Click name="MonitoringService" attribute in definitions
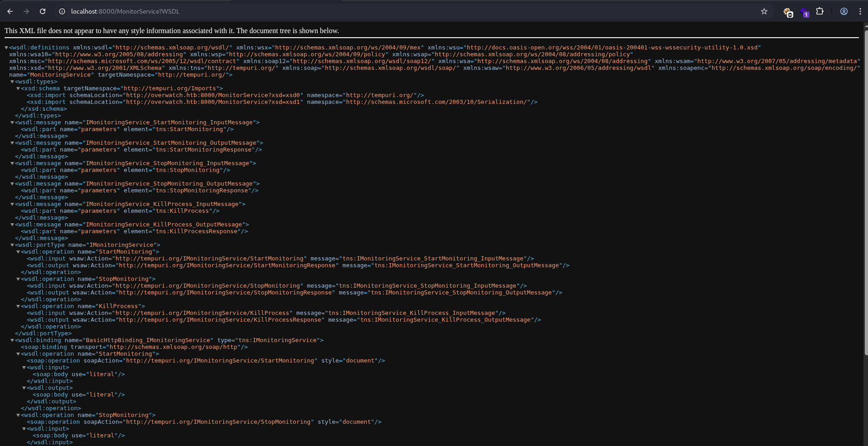Screen dimensions: 868x446 point(51,75)
